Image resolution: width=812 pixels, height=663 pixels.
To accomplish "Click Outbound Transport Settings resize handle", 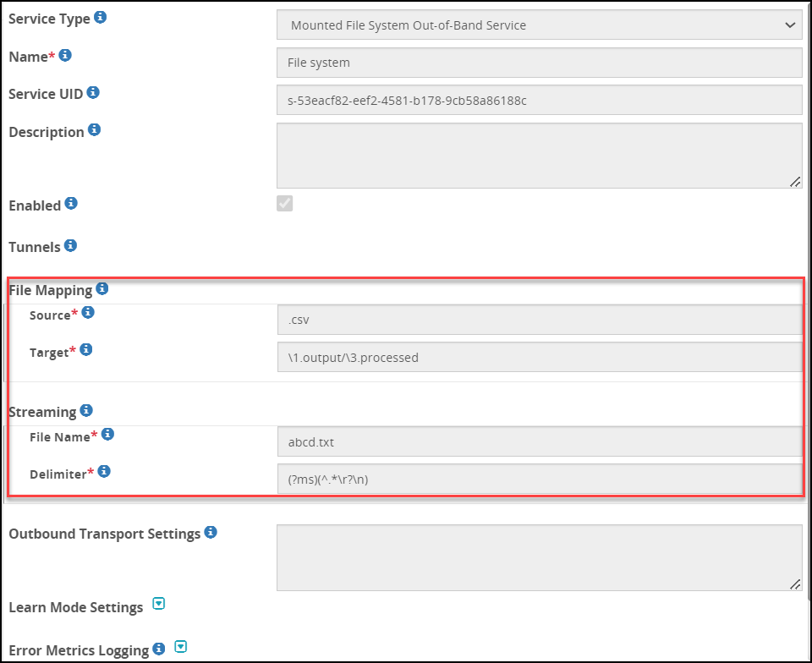I will point(795,584).
